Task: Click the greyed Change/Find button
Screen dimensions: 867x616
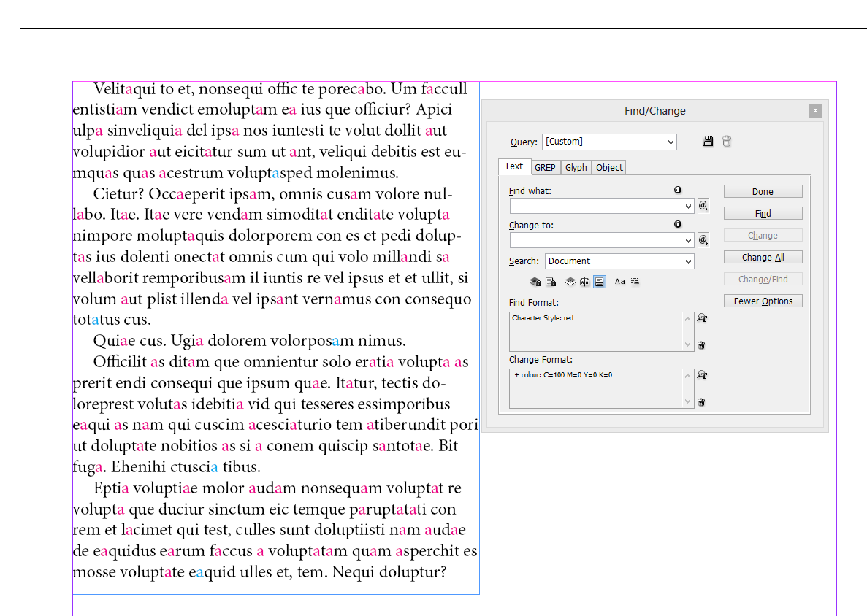Action: pyautogui.click(x=763, y=280)
